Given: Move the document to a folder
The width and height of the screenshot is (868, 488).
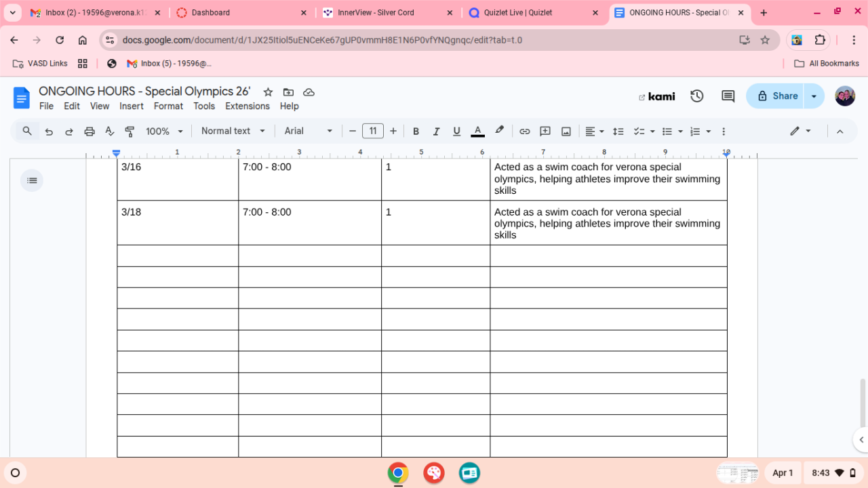Looking at the screenshot, I should 288,92.
